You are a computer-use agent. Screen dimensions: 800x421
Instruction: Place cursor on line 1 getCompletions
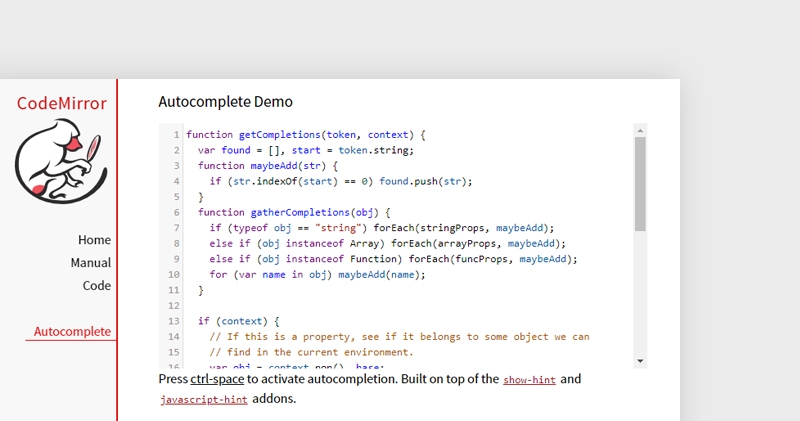click(x=280, y=135)
